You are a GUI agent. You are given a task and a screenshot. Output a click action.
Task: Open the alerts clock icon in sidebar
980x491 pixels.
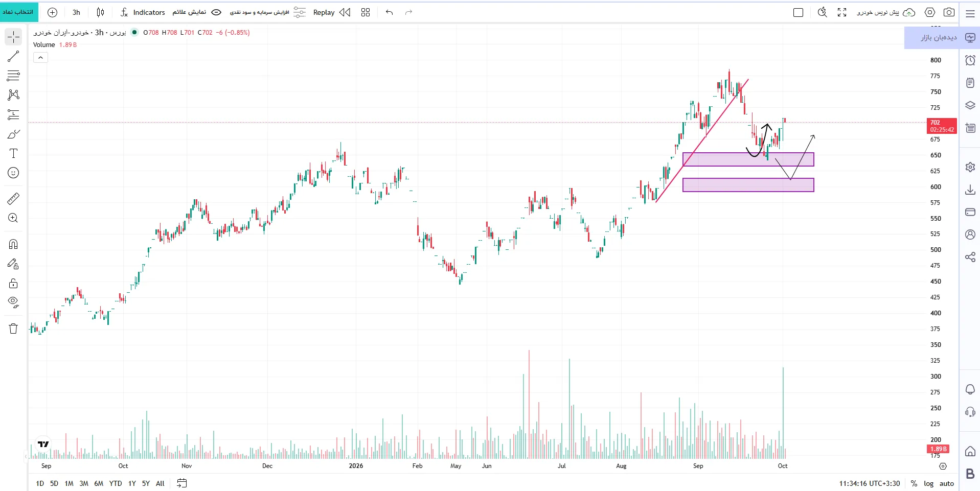pyautogui.click(x=970, y=60)
